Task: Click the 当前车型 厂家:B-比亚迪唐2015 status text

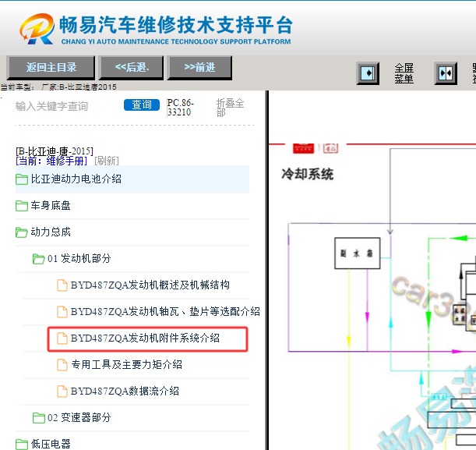Action: pos(58,87)
